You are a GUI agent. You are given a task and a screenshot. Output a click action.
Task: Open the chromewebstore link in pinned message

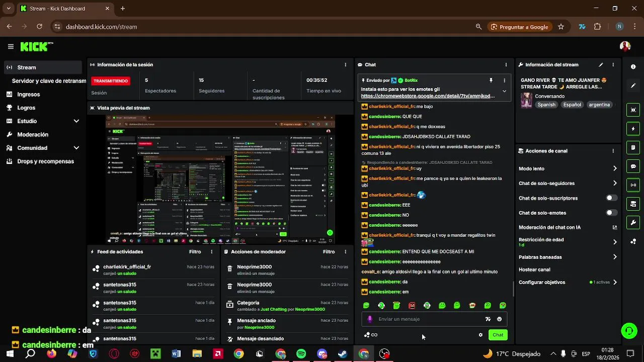[428, 96]
